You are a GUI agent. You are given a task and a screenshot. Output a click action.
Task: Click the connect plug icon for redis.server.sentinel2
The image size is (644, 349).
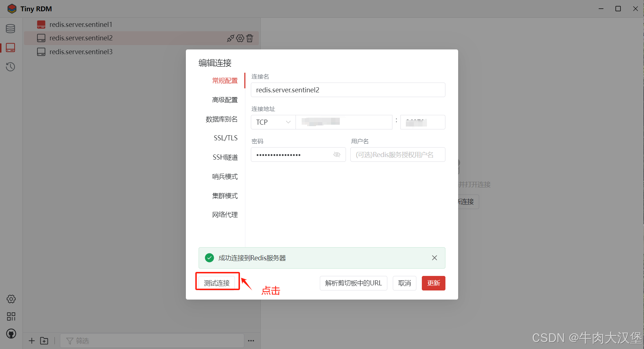pyautogui.click(x=231, y=38)
